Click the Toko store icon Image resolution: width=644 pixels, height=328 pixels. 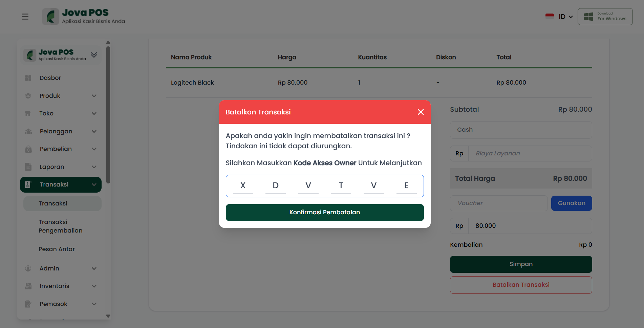click(x=28, y=113)
